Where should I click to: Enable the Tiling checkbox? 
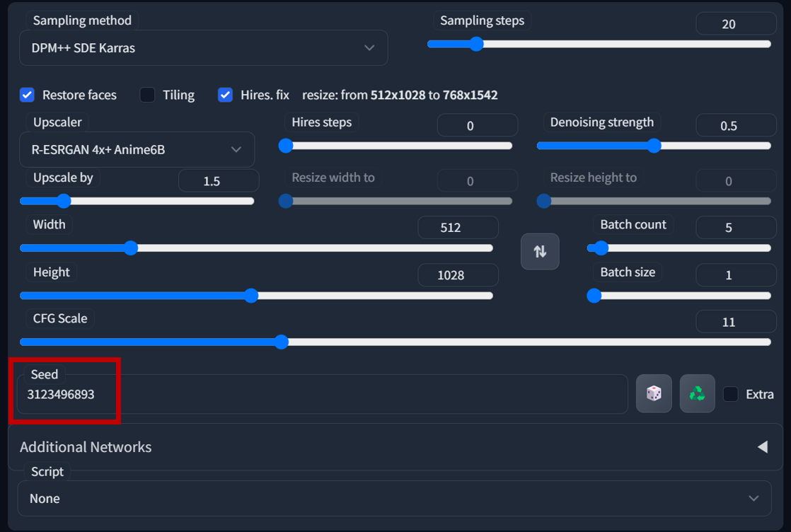(147, 95)
